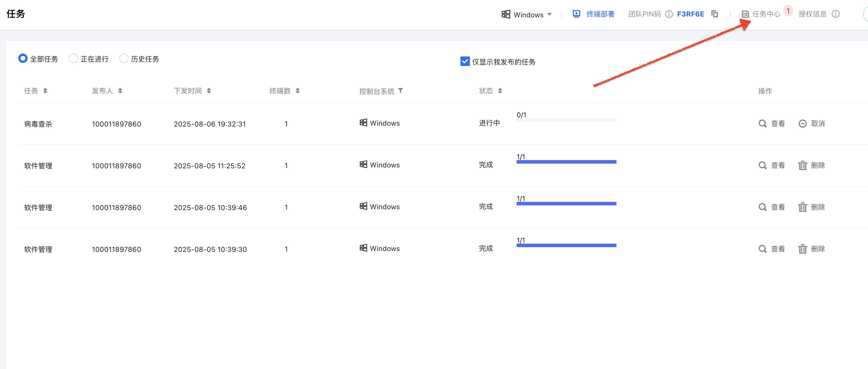Click the 授权信息 info icon
Viewport: 868px width, 369px height.
click(x=836, y=14)
